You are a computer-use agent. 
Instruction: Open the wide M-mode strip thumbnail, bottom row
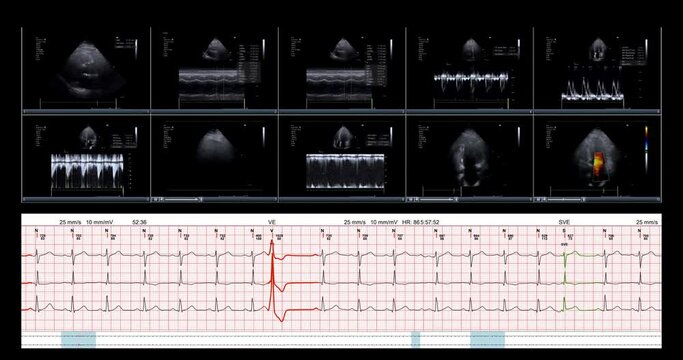tap(342, 159)
